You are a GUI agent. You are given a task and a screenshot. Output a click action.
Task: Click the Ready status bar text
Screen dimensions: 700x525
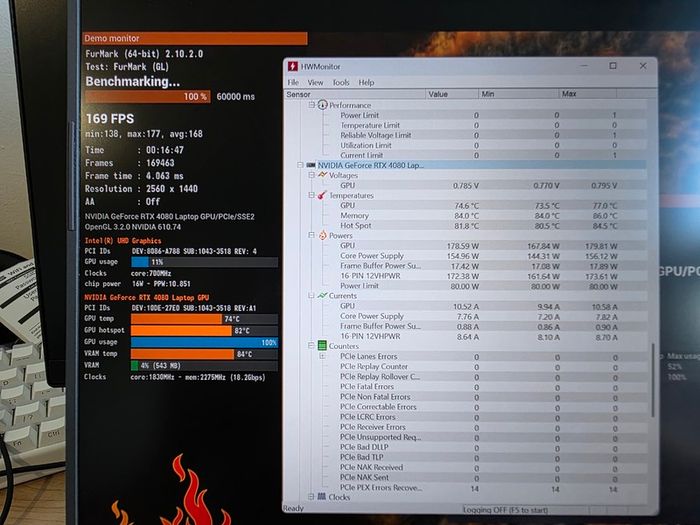(x=293, y=508)
